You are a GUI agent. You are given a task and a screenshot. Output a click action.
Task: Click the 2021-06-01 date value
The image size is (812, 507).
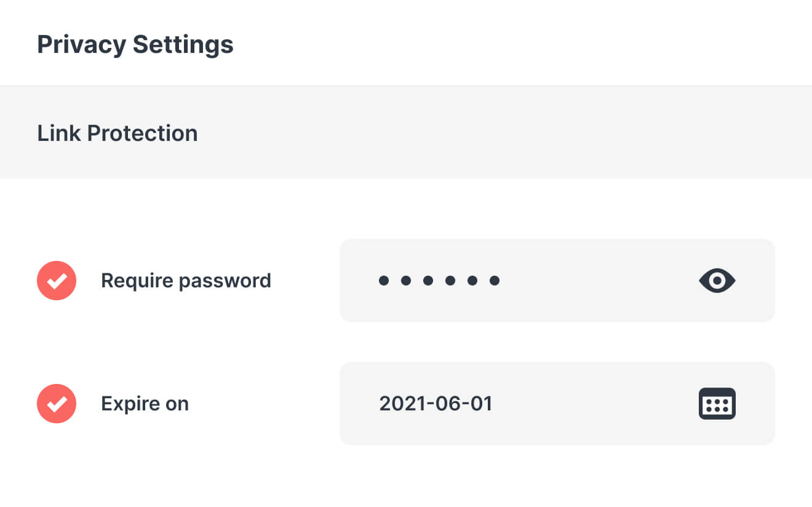[436, 404]
